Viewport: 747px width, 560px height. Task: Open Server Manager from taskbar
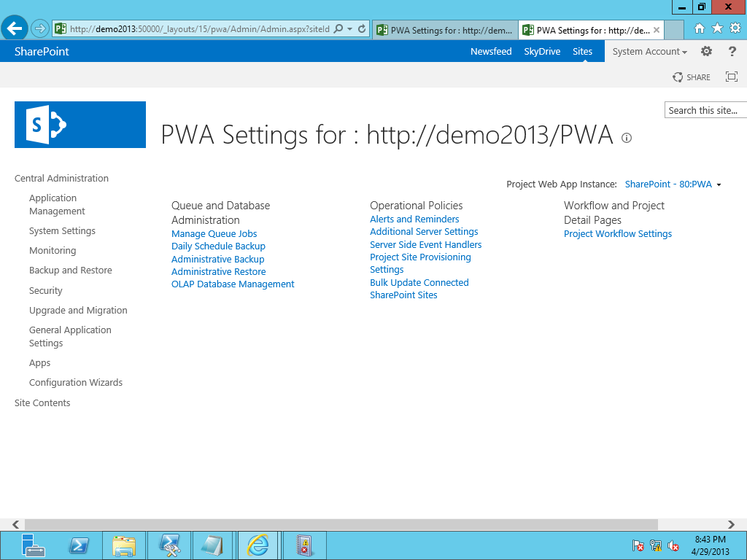(x=33, y=545)
